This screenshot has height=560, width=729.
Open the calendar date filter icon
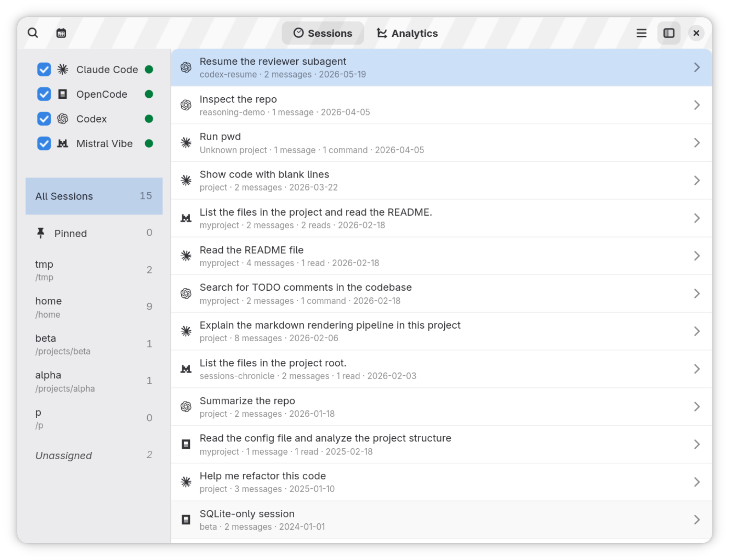coord(61,33)
